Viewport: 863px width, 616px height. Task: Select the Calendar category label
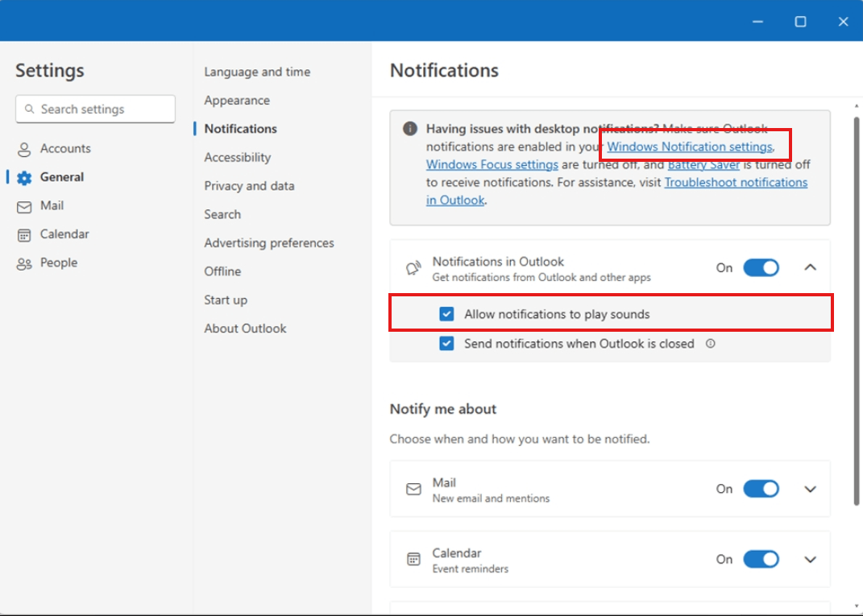coord(64,234)
